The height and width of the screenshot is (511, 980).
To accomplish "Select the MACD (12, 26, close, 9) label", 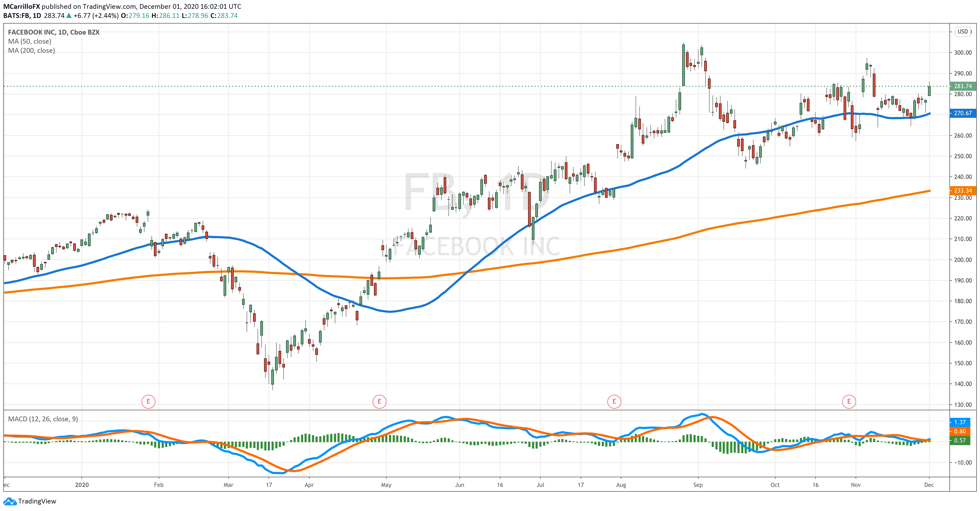I will [43, 419].
